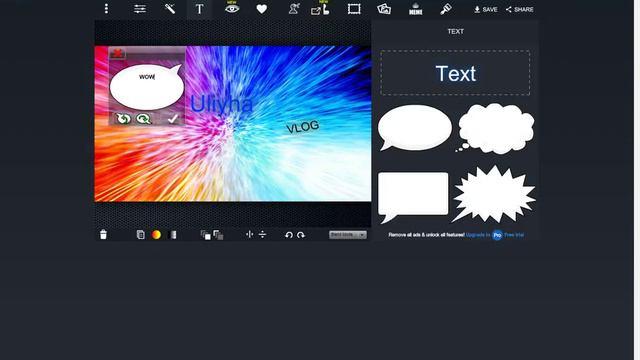640x360 pixels.
Task: Open the three-dot main menu
Action: click(x=106, y=9)
